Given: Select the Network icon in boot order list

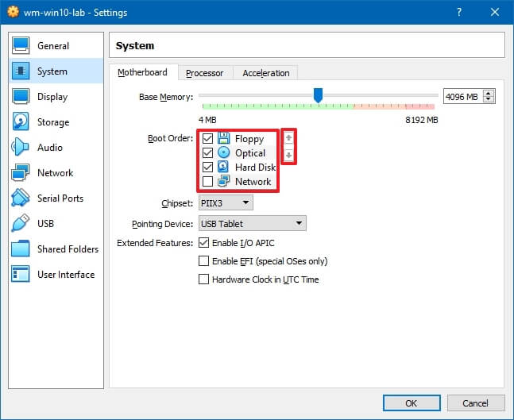Looking at the screenshot, I should [223, 181].
